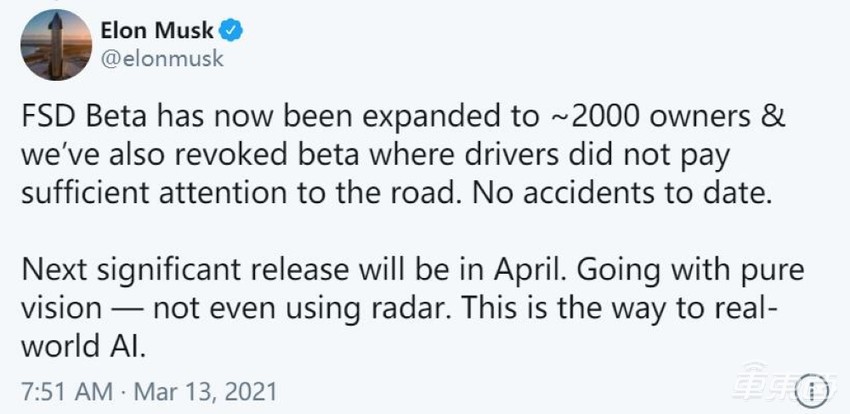Viewport: 850px width, 414px height.
Task: Open the Elon Musk profile avatar
Action: [x=52, y=46]
